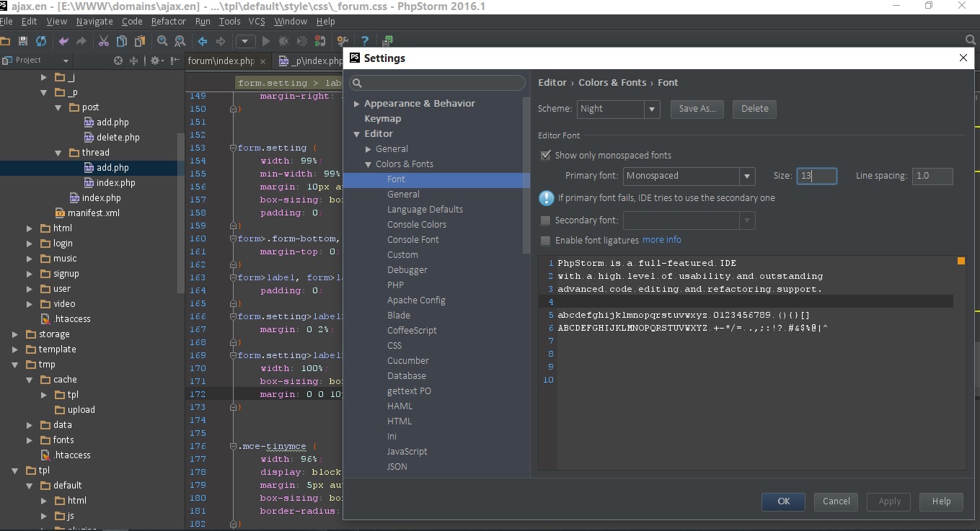
Task: Follow the more info link
Action: pos(661,240)
